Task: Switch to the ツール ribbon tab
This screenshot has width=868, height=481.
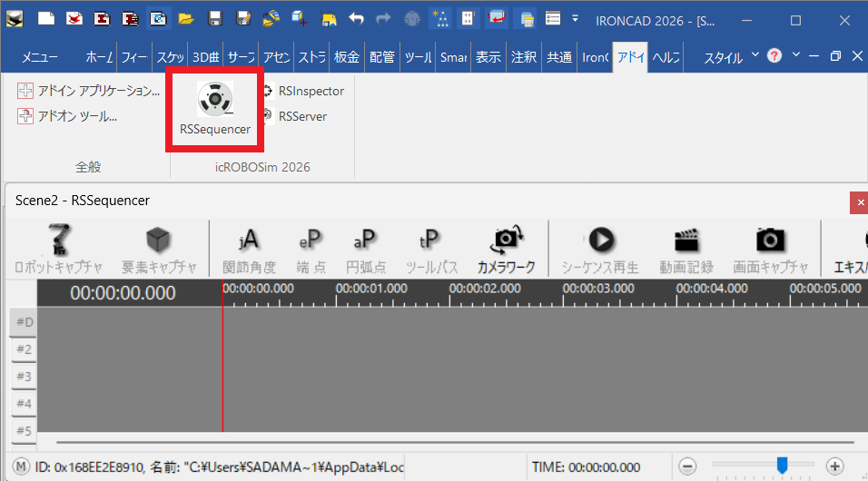Action: point(418,57)
